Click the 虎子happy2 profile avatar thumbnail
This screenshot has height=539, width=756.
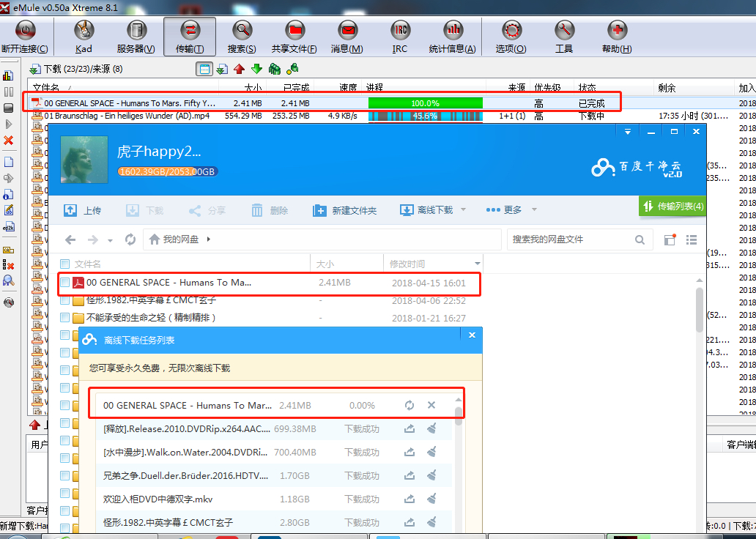tap(84, 160)
